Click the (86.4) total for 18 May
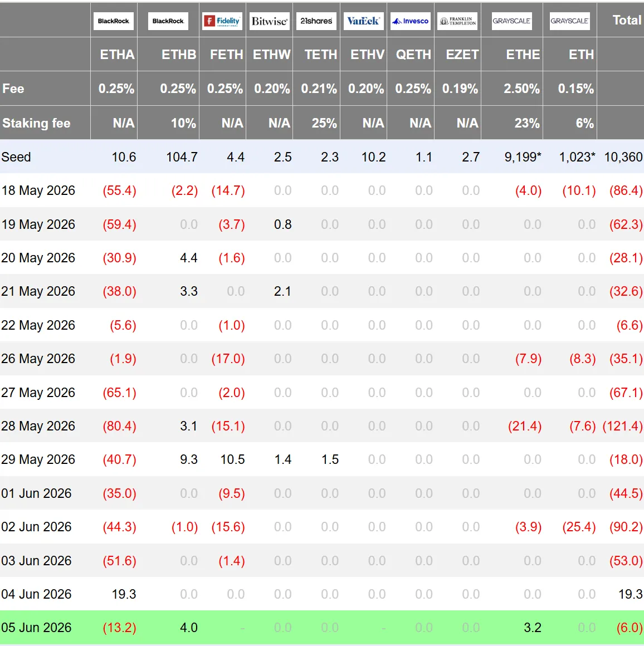The width and height of the screenshot is (644, 646). click(x=626, y=190)
